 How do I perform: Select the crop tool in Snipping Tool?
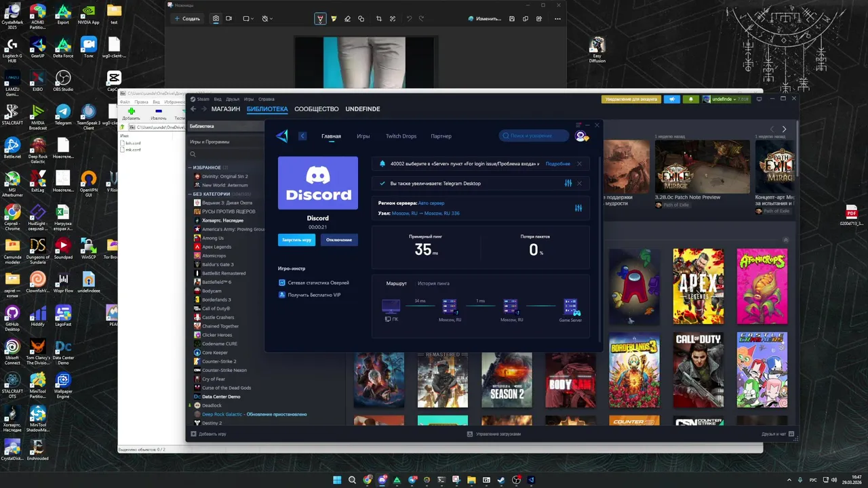point(379,19)
